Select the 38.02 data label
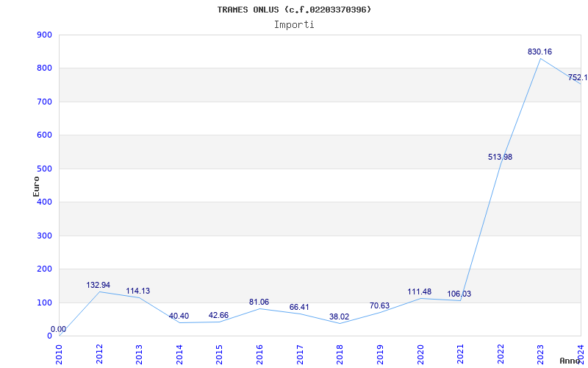The image size is (588, 368). click(x=339, y=317)
